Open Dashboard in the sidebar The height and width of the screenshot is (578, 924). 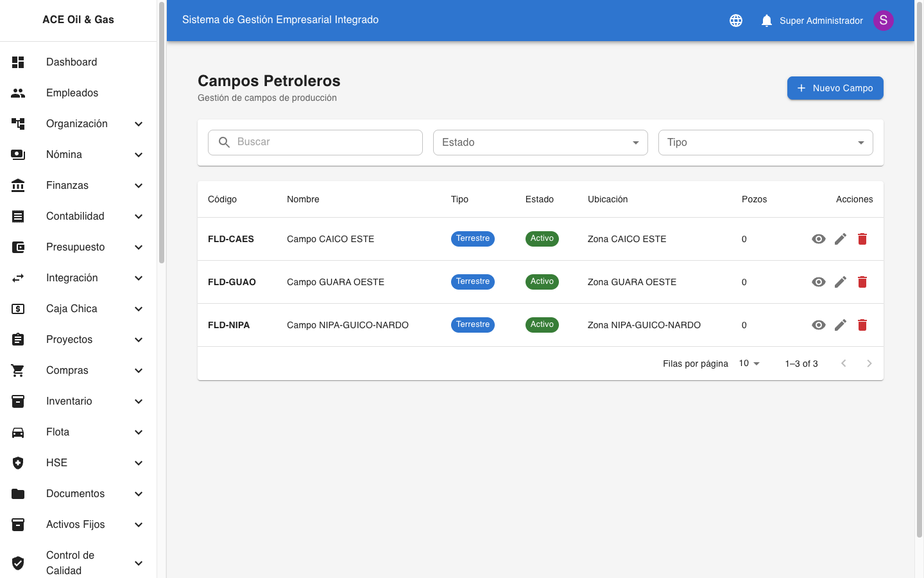click(72, 62)
